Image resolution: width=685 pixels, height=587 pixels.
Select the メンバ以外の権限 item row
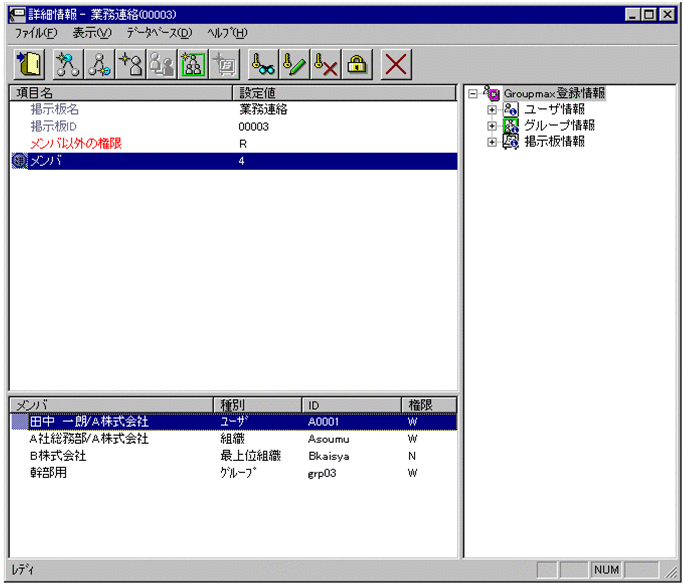pyautogui.click(x=76, y=143)
